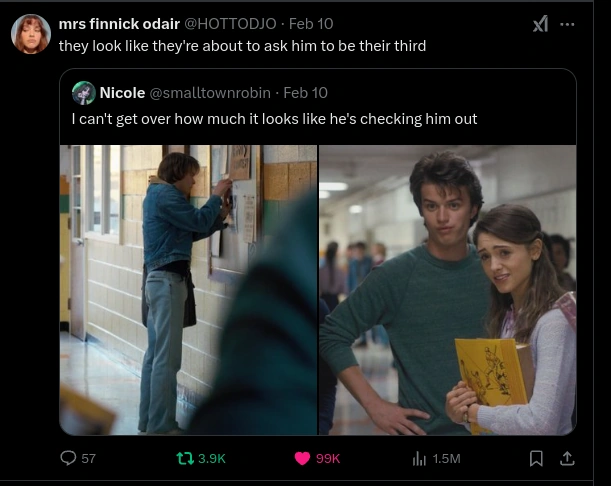Click the quoted tweet text about checking out
Screen dimensions: 611x486
274,119
